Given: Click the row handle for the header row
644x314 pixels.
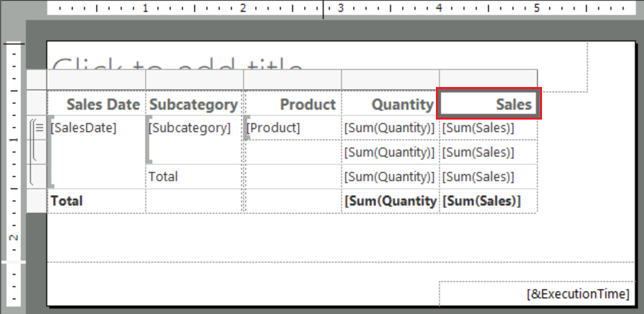Looking at the screenshot, I should point(36,104).
